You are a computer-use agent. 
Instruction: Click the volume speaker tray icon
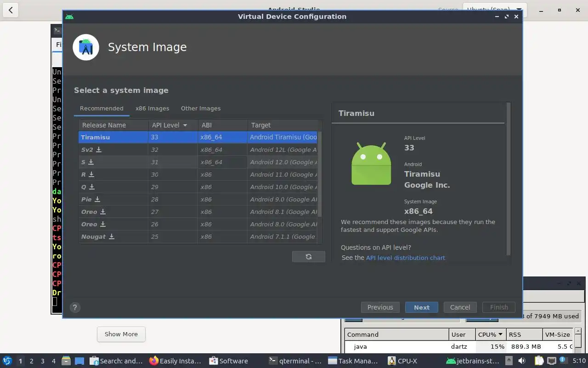[521, 361]
